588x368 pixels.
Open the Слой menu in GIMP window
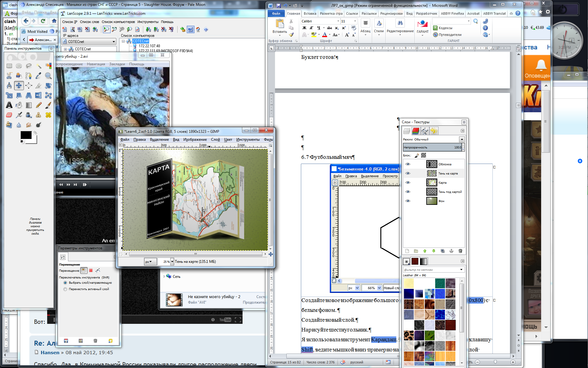(215, 140)
